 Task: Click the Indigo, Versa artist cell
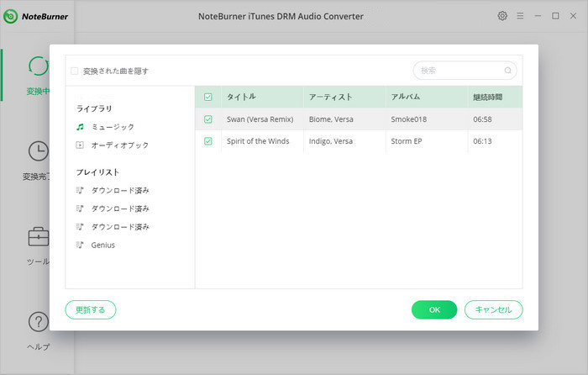(344, 141)
